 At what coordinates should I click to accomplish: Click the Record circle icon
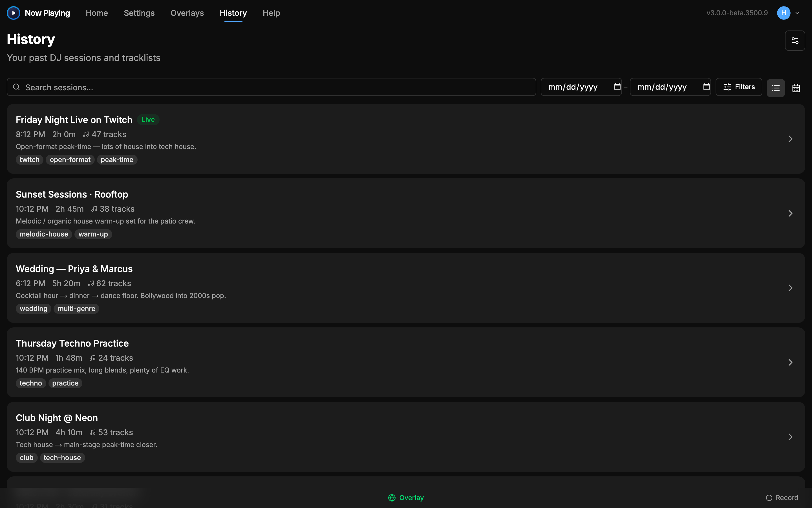(x=769, y=498)
